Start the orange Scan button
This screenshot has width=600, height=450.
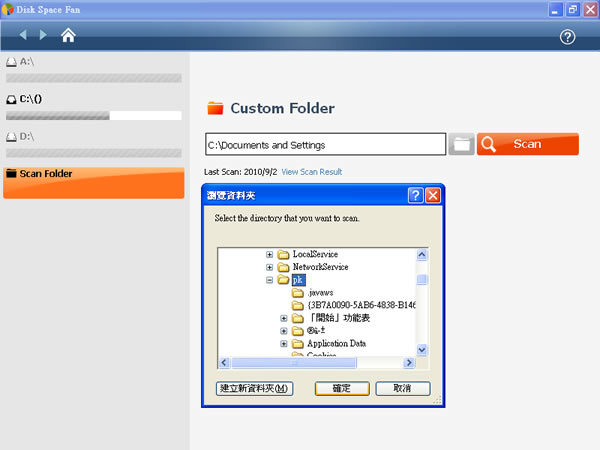tap(528, 144)
